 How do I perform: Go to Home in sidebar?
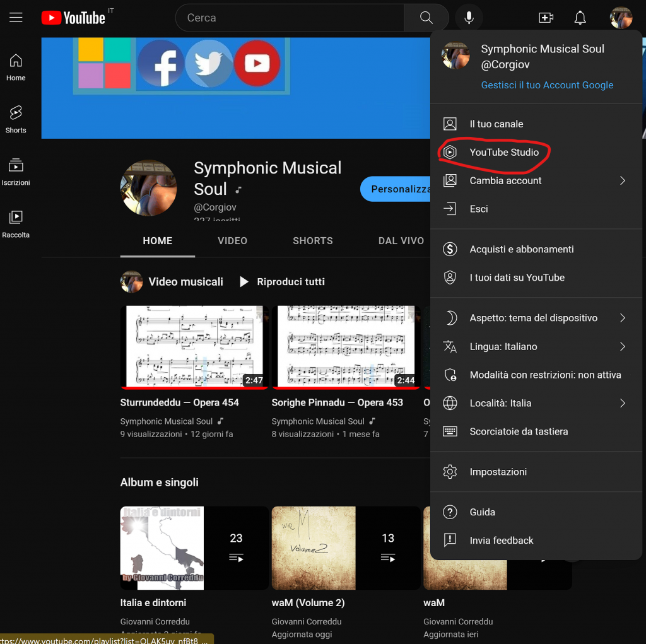(16, 67)
